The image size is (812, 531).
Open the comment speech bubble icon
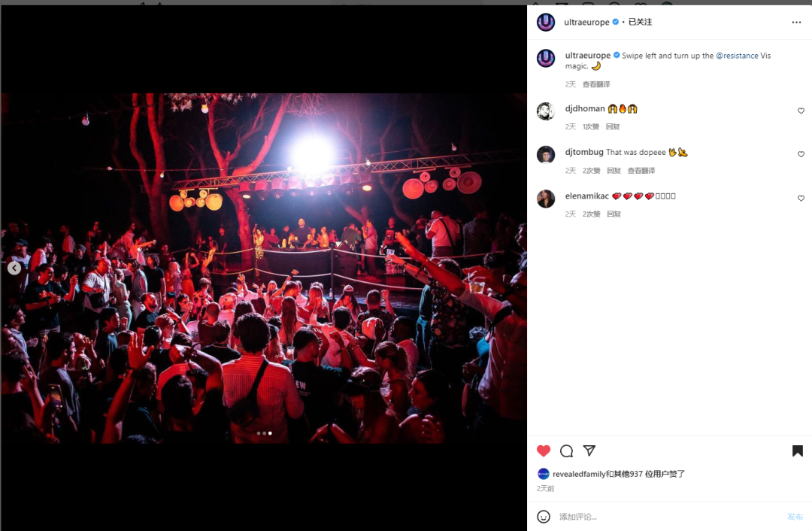[x=567, y=451]
